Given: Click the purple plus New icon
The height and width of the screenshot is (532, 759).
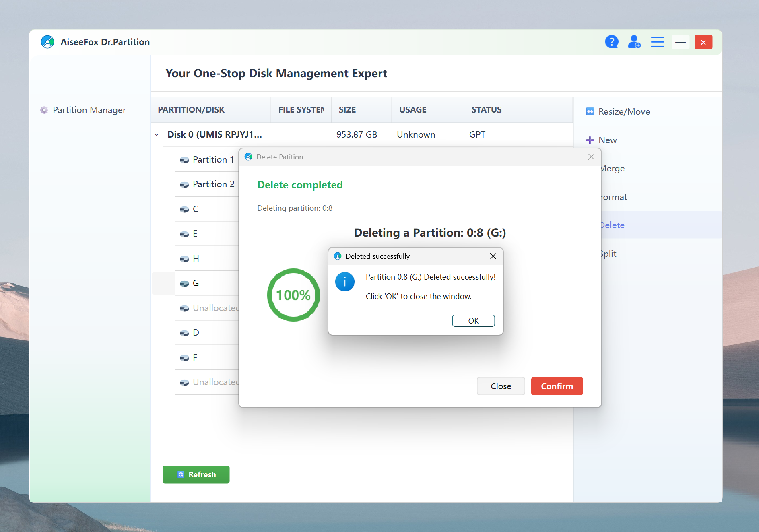Looking at the screenshot, I should click(x=590, y=140).
